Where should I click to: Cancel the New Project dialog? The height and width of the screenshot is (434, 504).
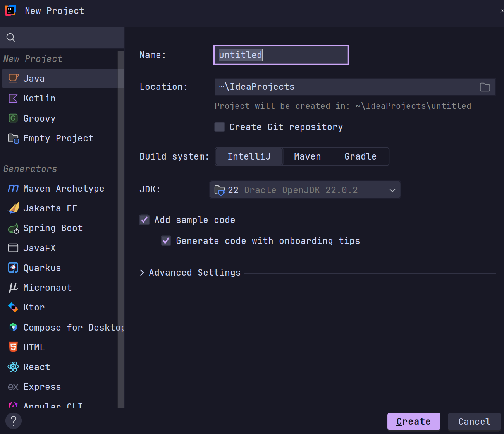(x=474, y=421)
